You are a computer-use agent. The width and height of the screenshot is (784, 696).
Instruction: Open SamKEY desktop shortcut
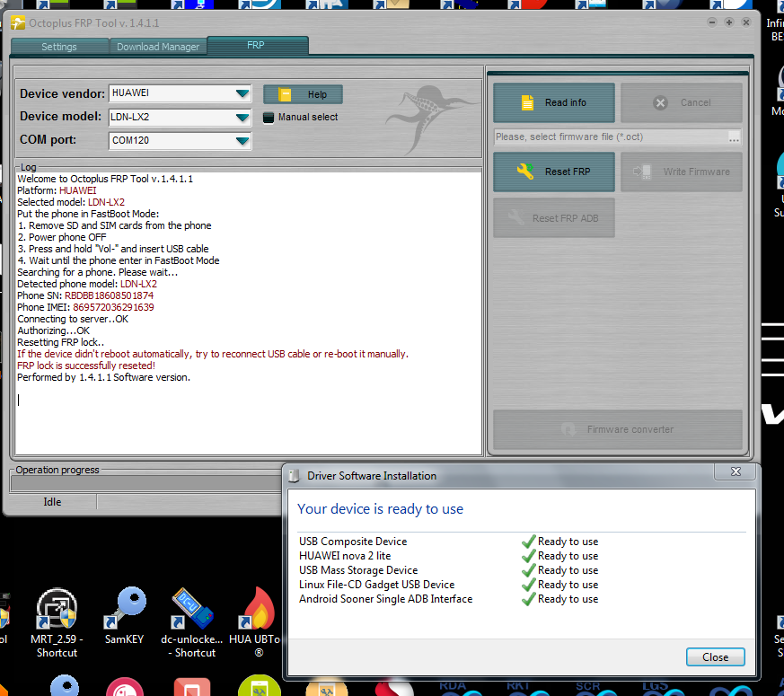[x=125, y=616]
